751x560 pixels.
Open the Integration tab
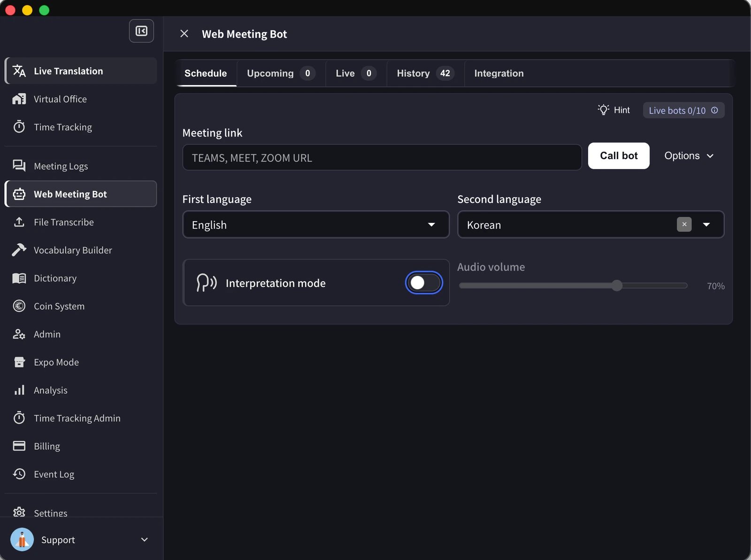[499, 73]
